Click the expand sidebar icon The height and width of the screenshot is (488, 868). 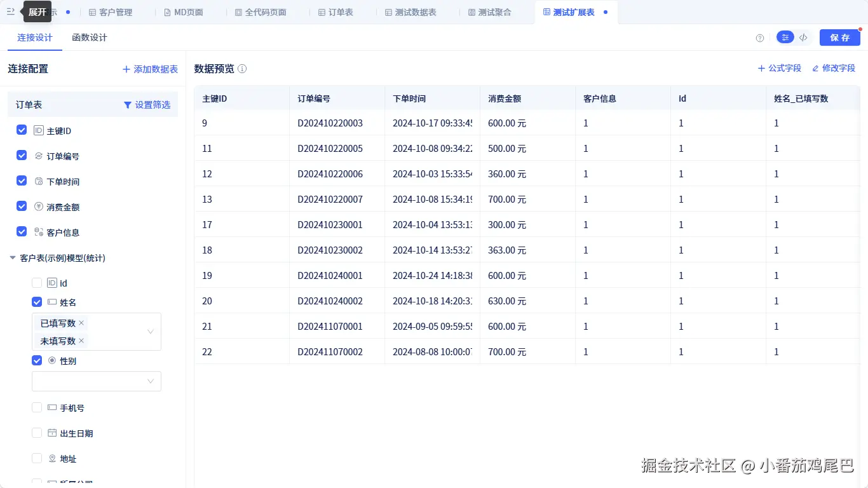point(11,11)
